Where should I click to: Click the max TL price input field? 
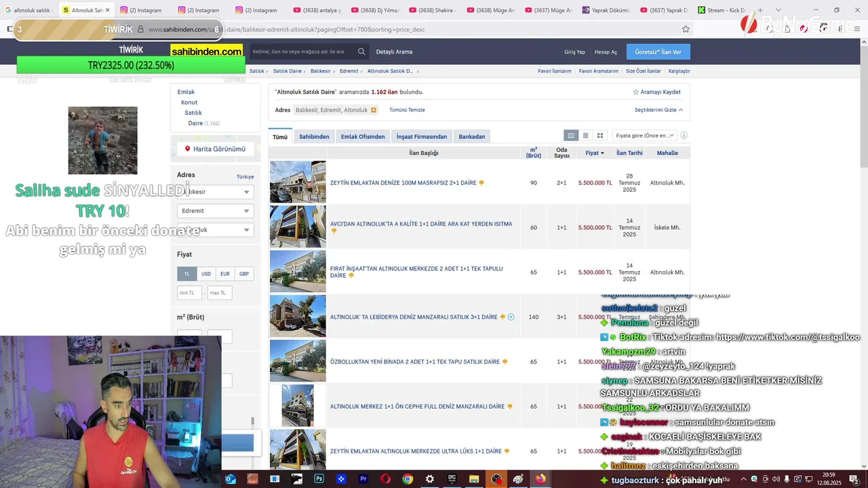point(220,293)
